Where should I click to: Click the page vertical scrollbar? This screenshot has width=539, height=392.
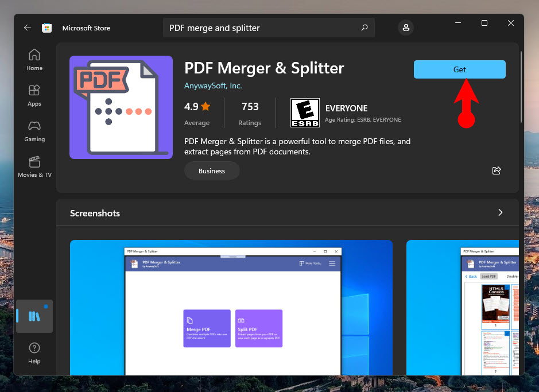(x=521, y=87)
